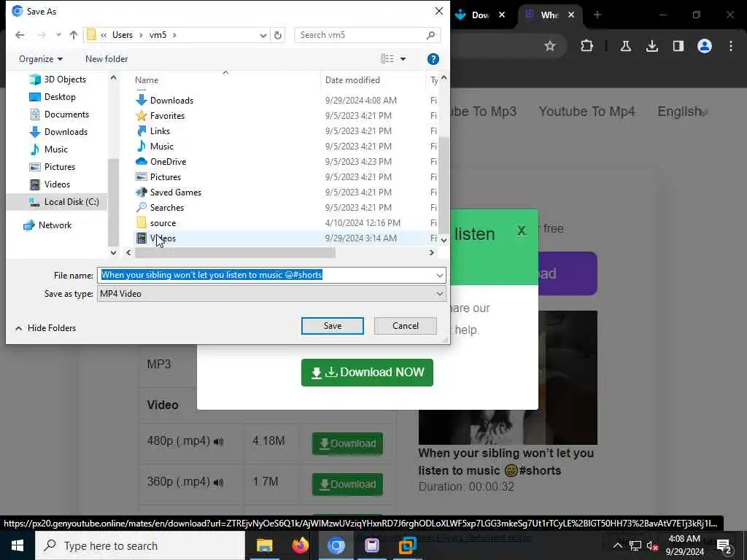Open File Explorer from taskbar
Viewport: 747px width, 560px height.
pyautogui.click(x=264, y=545)
